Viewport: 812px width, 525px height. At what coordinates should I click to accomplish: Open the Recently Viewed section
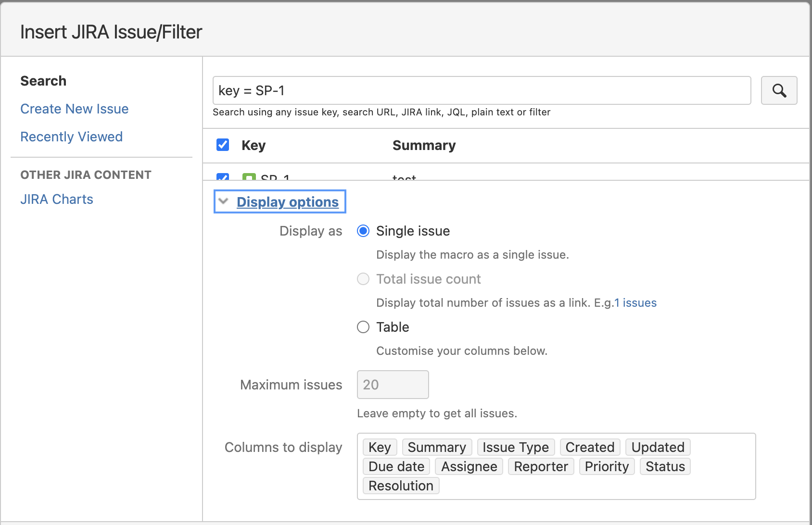click(71, 137)
